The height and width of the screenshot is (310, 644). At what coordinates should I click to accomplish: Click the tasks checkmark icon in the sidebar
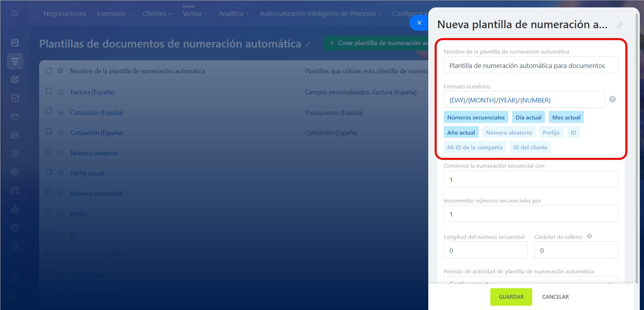(x=15, y=98)
